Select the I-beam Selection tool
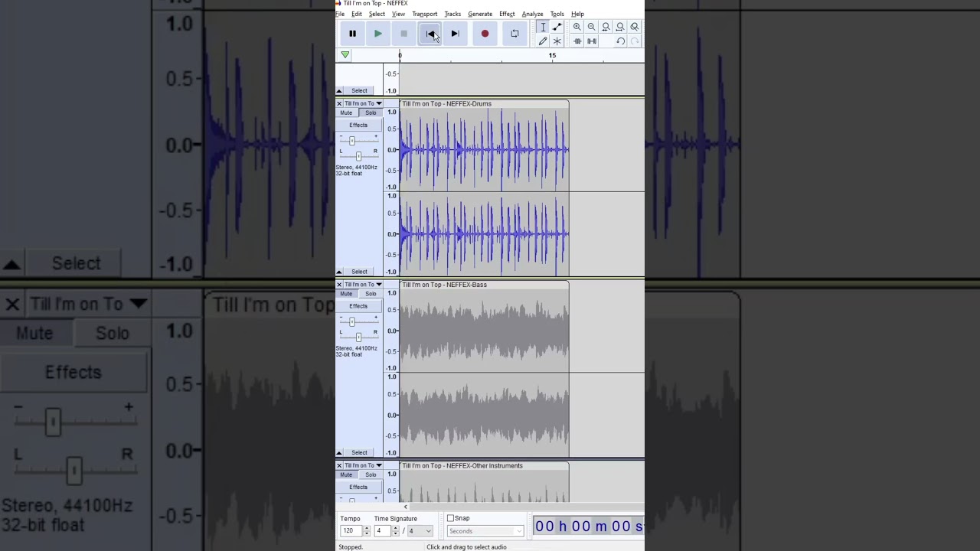This screenshot has height=551, width=980. (x=543, y=27)
